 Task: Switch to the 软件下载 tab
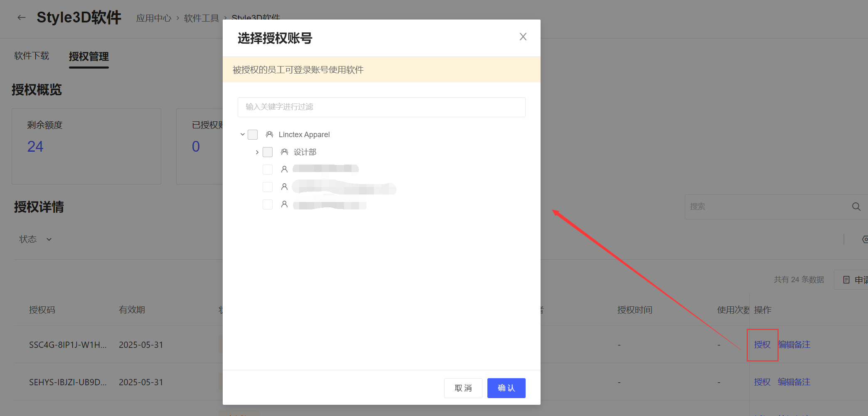pos(32,56)
